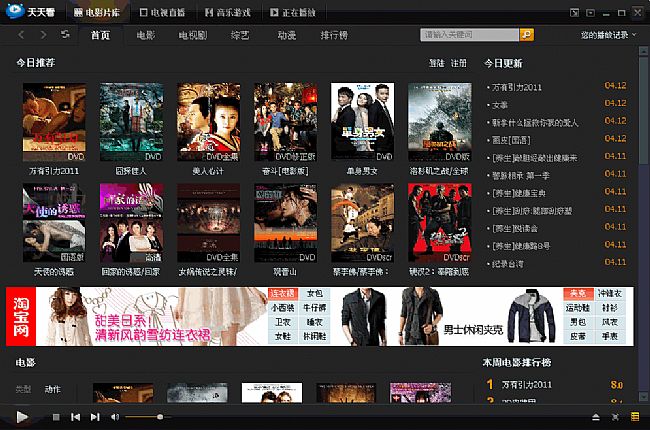This screenshot has width=650, height=430.
Task: Select the 综艺 navigation item
Action: (x=240, y=35)
